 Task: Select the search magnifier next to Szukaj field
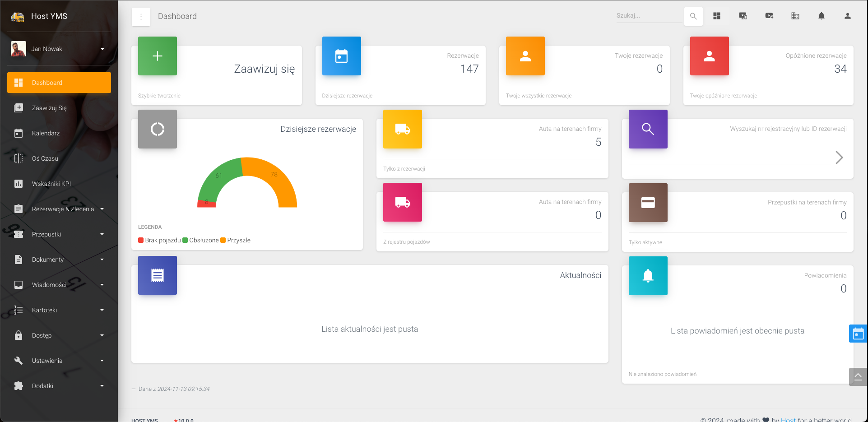(x=693, y=16)
